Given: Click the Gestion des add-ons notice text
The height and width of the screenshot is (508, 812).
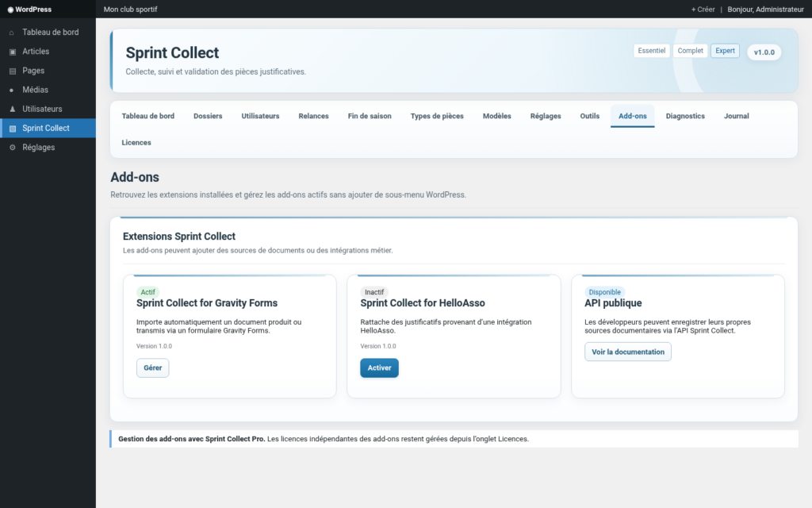Looking at the screenshot, I should 324,439.
